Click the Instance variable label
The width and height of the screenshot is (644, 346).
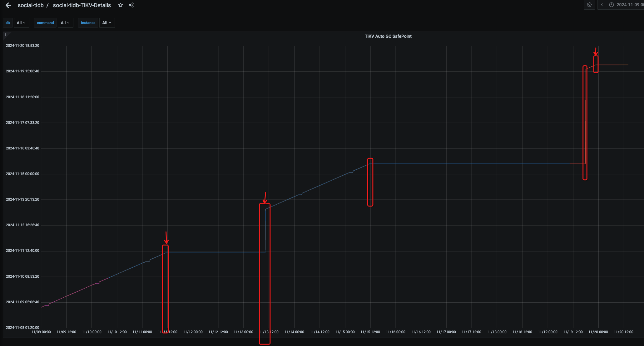coord(88,23)
